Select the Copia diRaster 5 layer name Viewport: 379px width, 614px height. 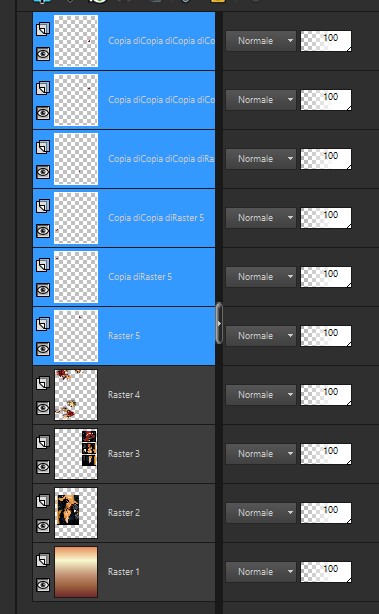click(x=140, y=277)
